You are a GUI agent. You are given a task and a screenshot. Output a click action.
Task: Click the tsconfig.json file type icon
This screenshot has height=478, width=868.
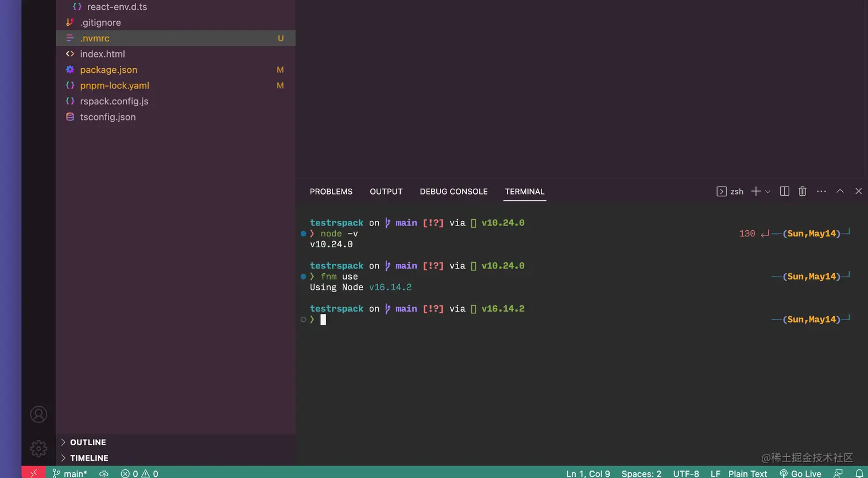(70, 116)
